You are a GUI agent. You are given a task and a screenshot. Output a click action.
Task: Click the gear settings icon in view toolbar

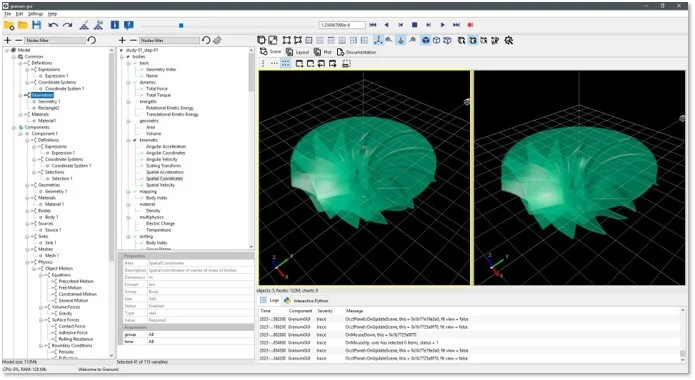(509, 40)
